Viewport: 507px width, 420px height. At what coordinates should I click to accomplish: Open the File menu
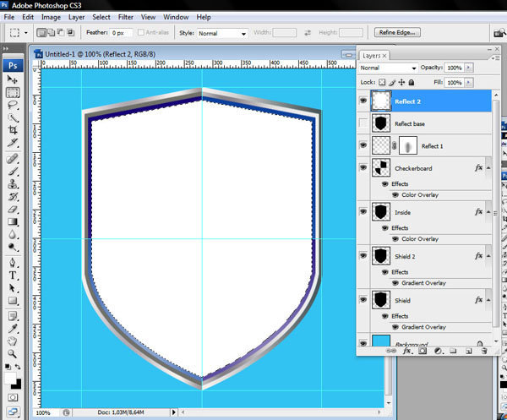(9, 17)
